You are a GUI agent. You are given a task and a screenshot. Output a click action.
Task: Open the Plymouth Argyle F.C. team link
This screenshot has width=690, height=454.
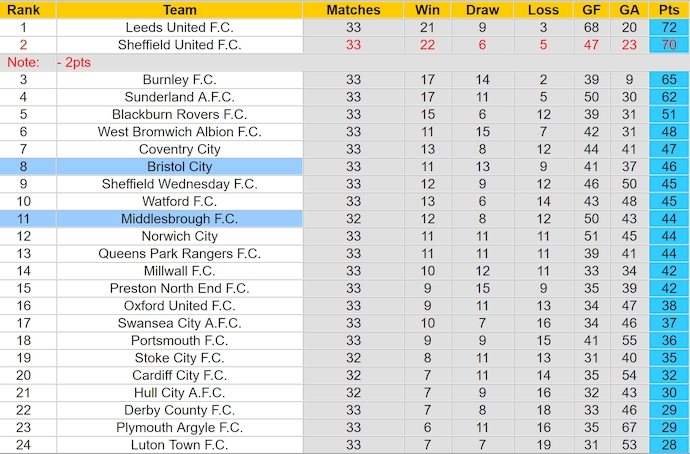click(179, 427)
